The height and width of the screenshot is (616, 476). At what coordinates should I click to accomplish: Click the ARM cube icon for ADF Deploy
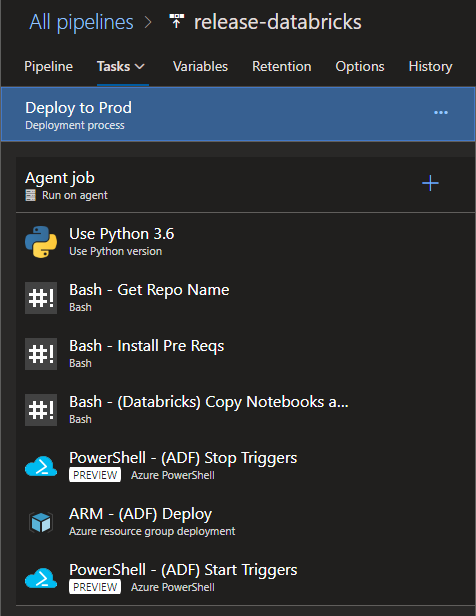tap(41, 522)
